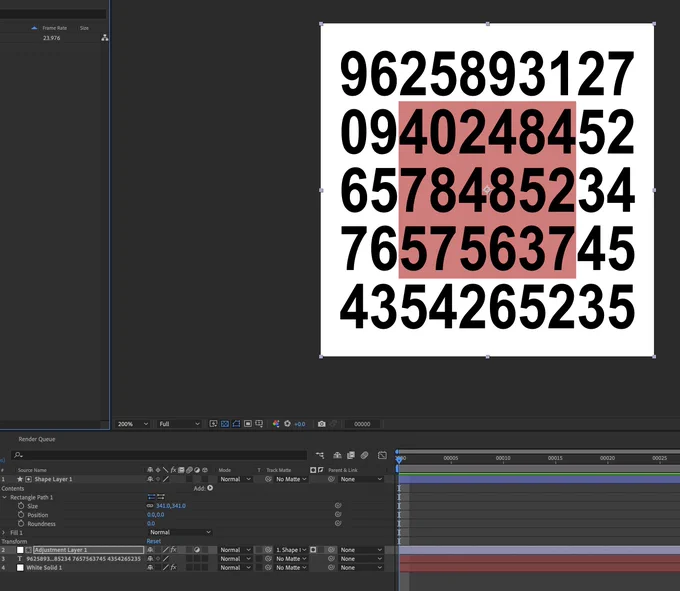Toggle alpha matte icon for Adjustment Layer 1
The height and width of the screenshot is (591, 680).
click(313, 550)
